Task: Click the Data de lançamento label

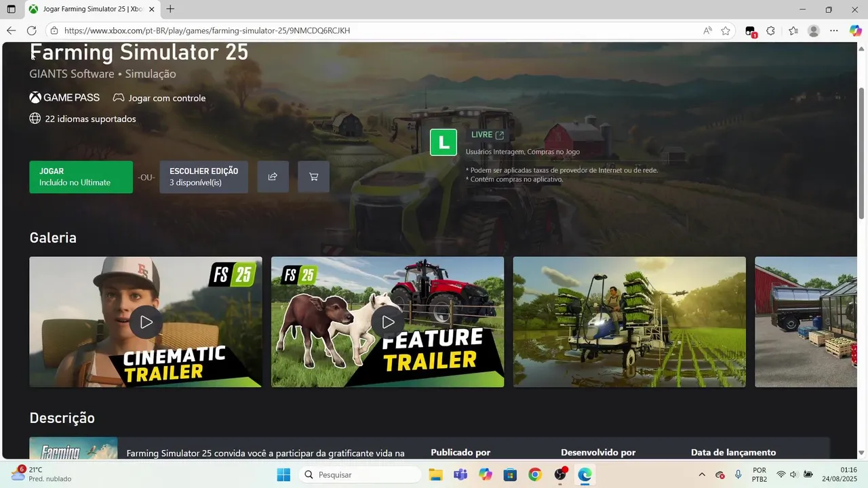Action: (x=733, y=452)
